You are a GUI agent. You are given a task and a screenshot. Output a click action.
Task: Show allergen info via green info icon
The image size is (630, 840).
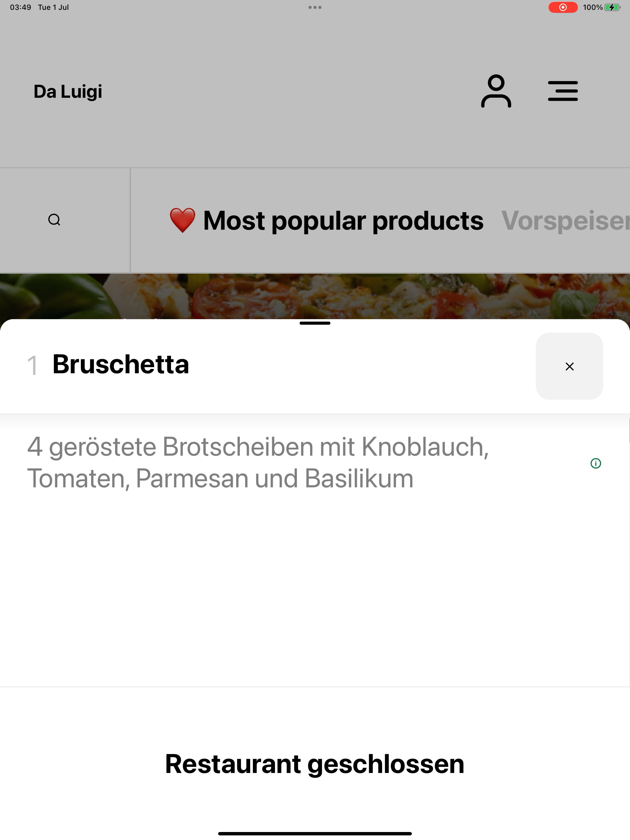[x=596, y=463]
